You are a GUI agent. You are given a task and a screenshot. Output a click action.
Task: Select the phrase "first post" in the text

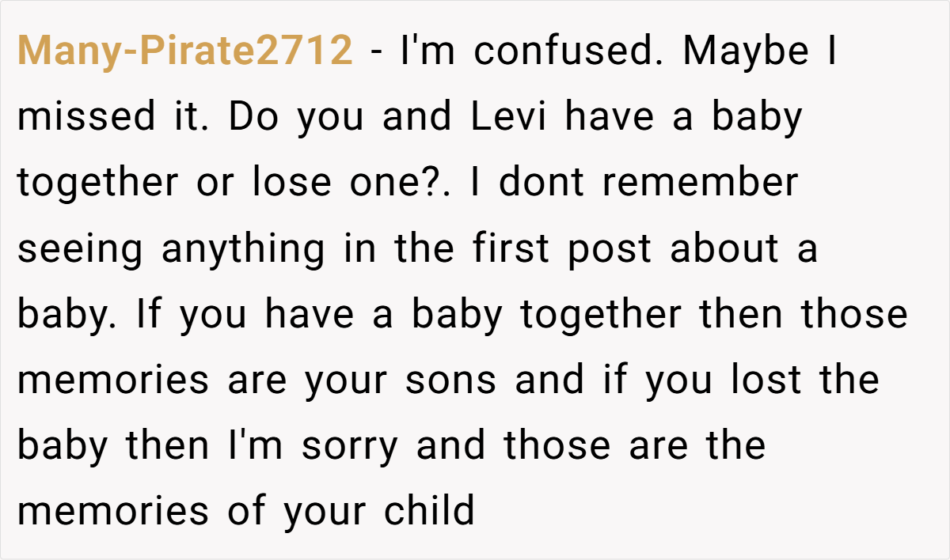pyautogui.click(x=560, y=250)
